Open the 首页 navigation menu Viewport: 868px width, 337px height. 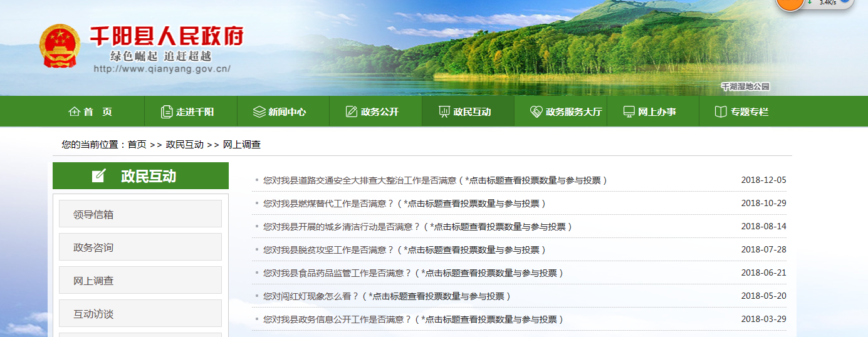point(98,111)
